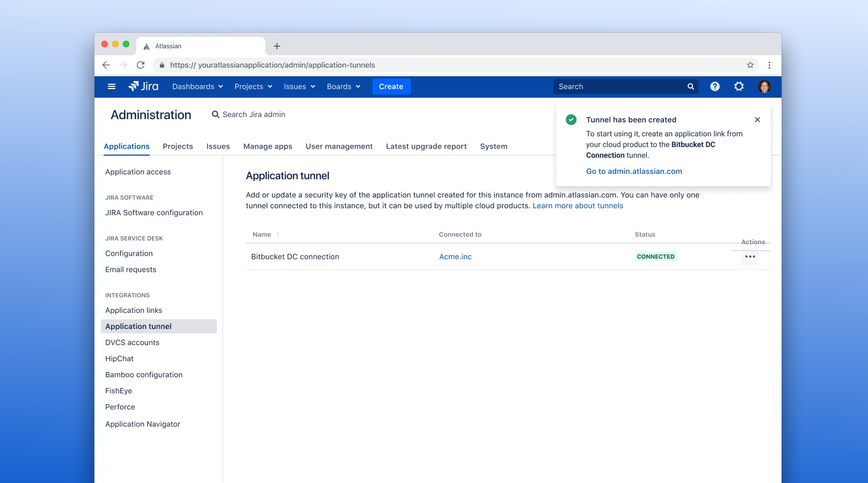
Task: Select the Atlassian browser tab
Action: coord(201,46)
